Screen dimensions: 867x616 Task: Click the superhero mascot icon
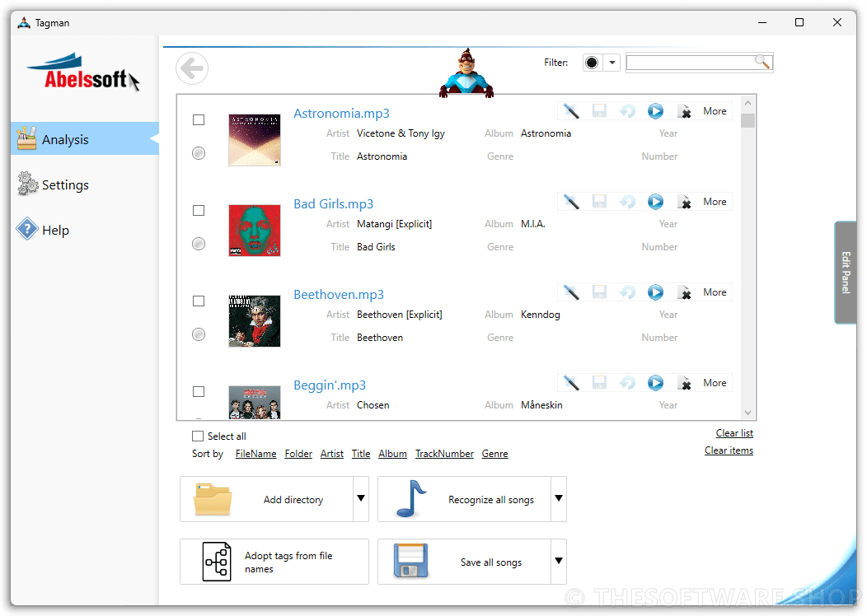(466, 73)
